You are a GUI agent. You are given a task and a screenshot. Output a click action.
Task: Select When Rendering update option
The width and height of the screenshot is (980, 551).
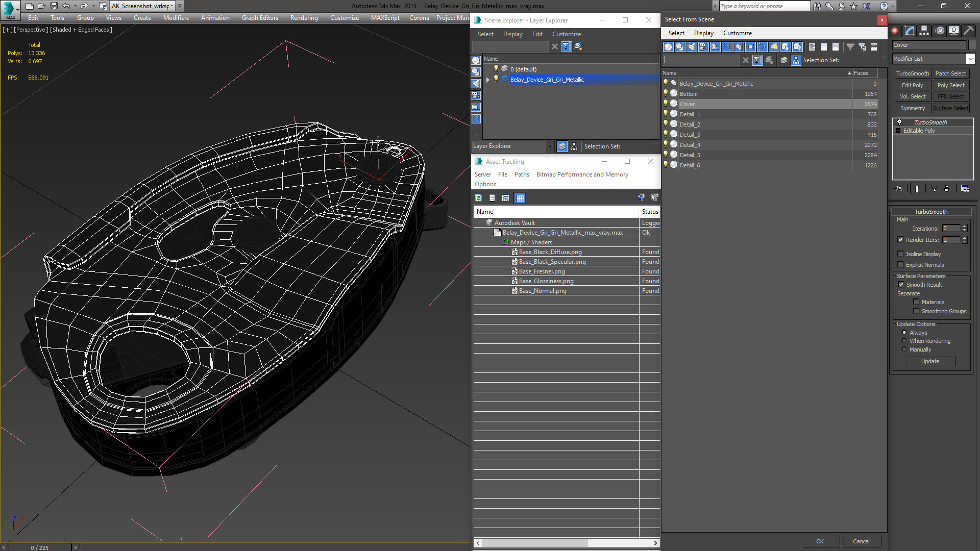pos(904,341)
